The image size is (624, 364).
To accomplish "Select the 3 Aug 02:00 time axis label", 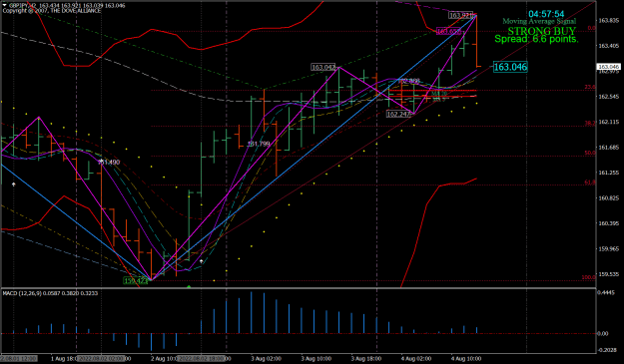I will point(266,359).
